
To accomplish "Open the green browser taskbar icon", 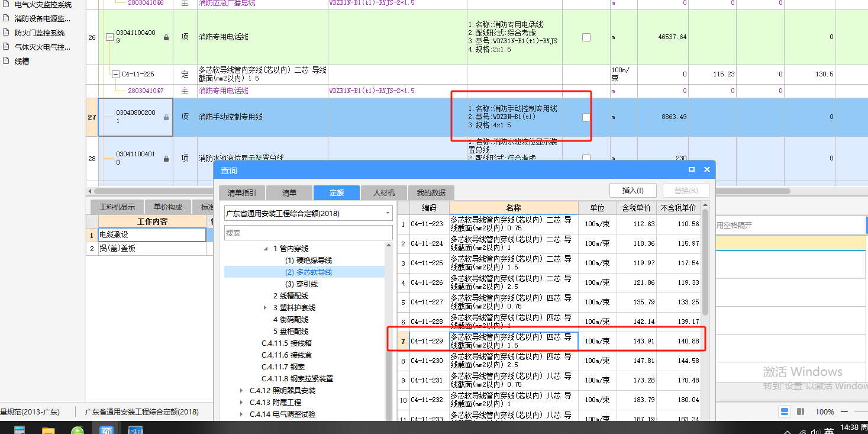I will (x=78, y=430).
